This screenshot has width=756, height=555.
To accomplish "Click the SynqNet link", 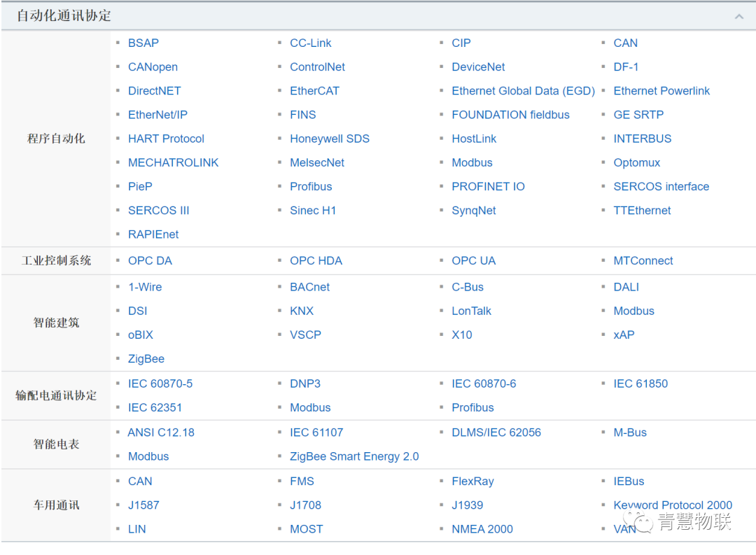I will tap(473, 211).
